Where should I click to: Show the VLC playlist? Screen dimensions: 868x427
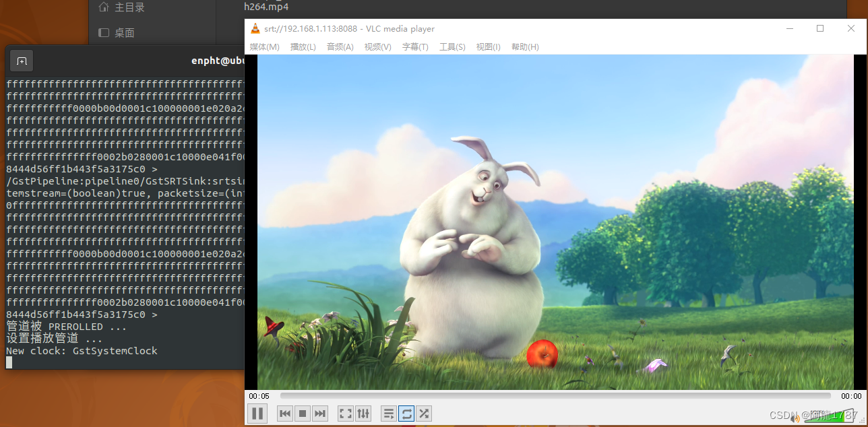click(389, 414)
